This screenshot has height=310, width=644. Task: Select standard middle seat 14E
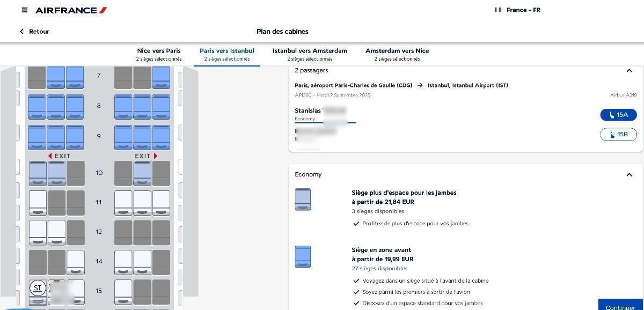pyautogui.click(x=142, y=262)
